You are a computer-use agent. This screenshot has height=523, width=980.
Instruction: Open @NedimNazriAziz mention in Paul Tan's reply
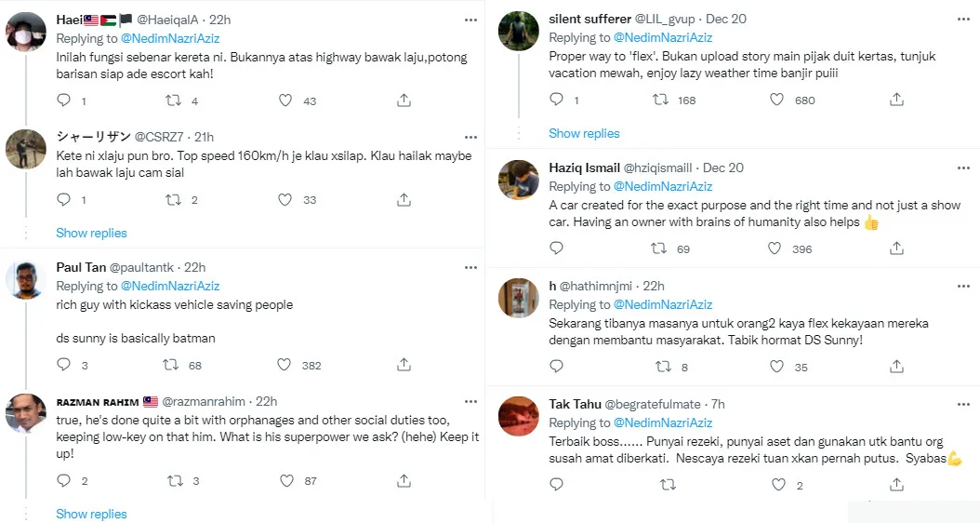[x=170, y=286]
